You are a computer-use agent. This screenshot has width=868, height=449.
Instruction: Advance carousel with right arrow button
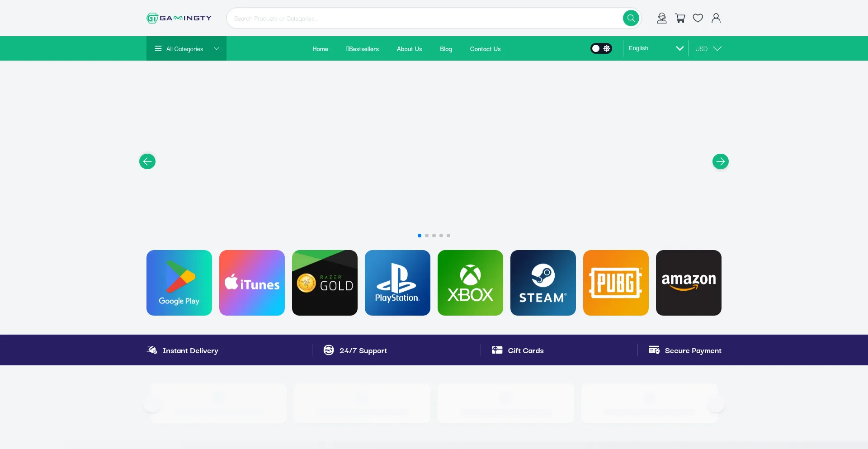pos(720,161)
